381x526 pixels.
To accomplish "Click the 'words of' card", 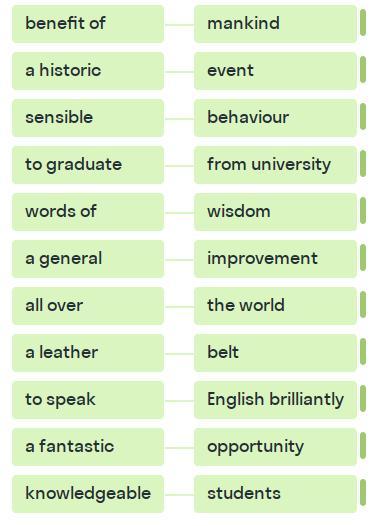I will [x=88, y=212].
